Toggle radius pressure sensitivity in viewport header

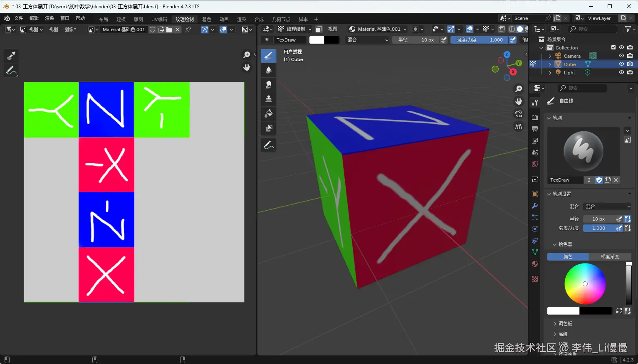click(444, 40)
